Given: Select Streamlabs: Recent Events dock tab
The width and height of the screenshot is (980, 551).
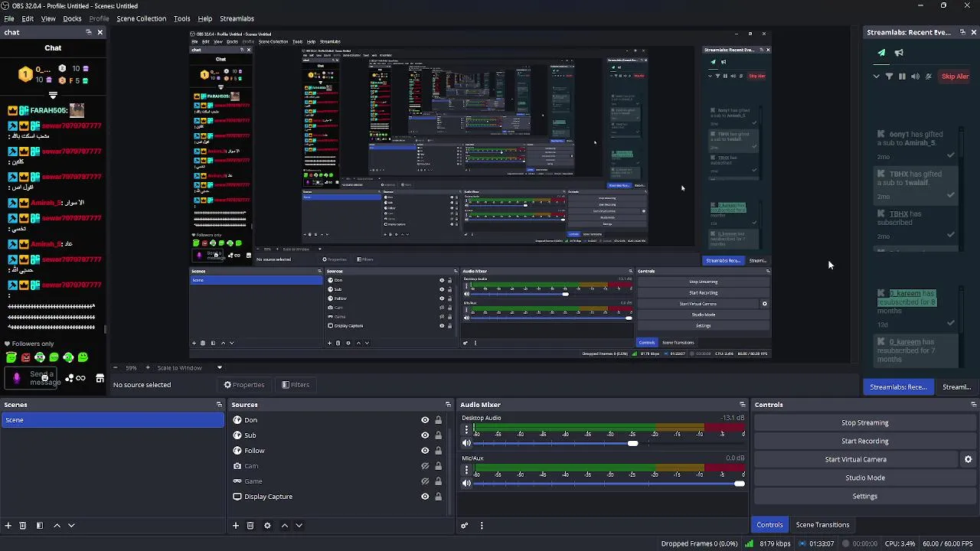Looking at the screenshot, I should [x=898, y=387].
